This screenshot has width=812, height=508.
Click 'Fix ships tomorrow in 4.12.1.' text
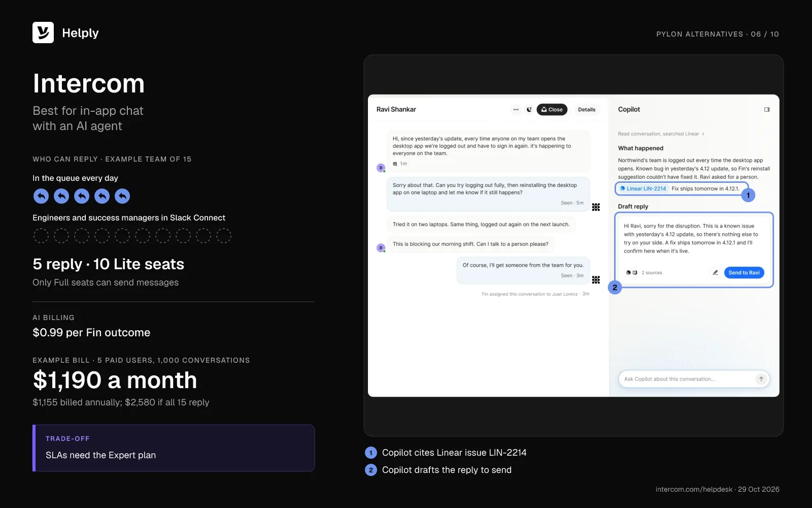click(705, 188)
